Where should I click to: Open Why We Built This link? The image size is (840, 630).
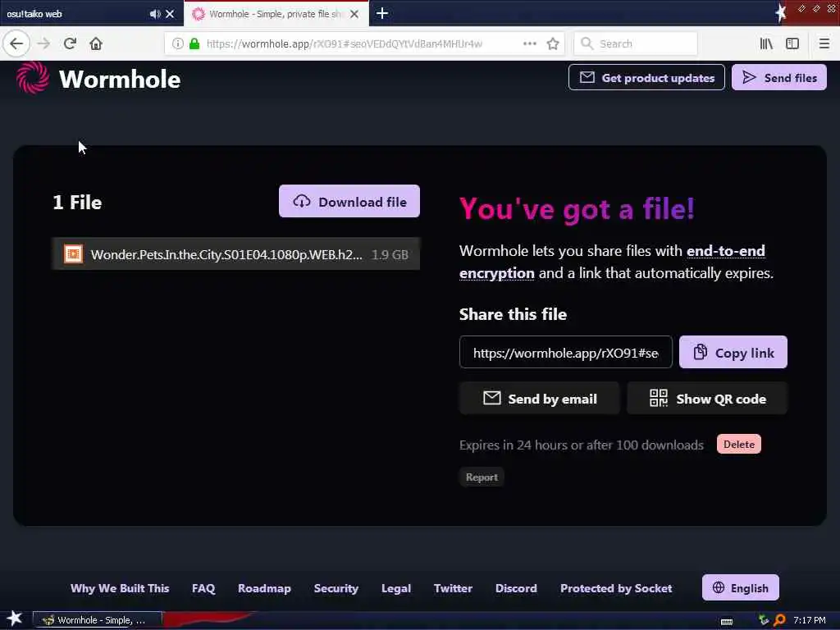(120, 588)
